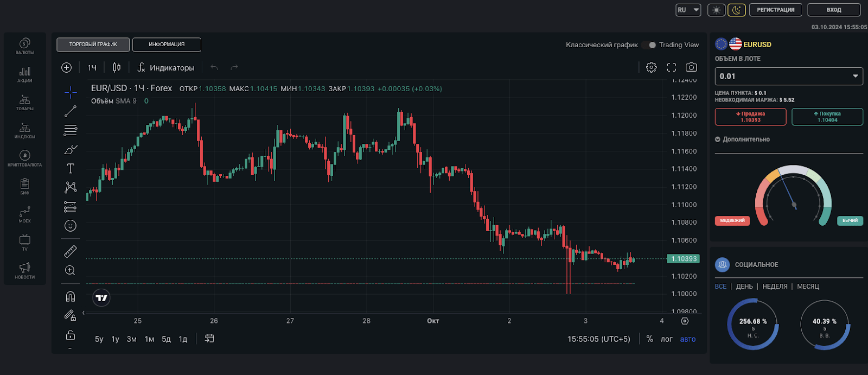Select the НЕДЕЛЯ social period
The height and width of the screenshot is (375, 868).
(x=775, y=287)
